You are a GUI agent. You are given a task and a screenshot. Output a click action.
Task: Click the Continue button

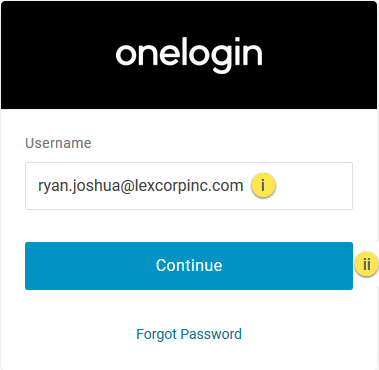click(x=189, y=266)
